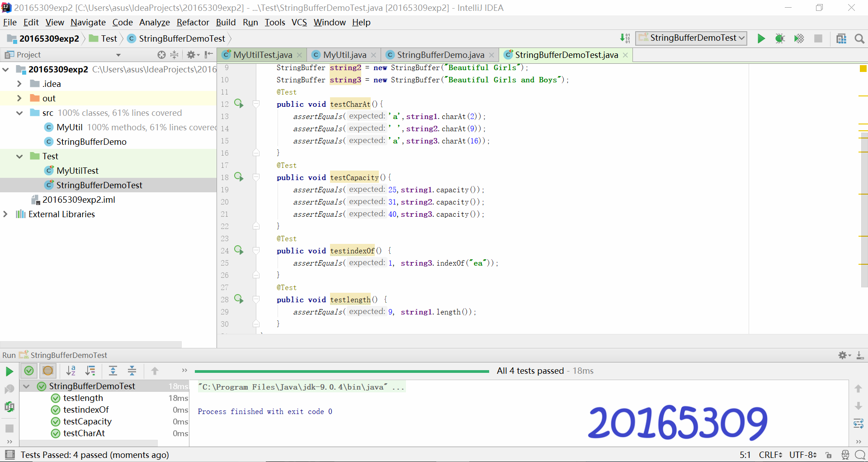This screenshot has height=462, width=868.
Task: Click soft-wrap icon in console sidebar
Action: [858, 424]
